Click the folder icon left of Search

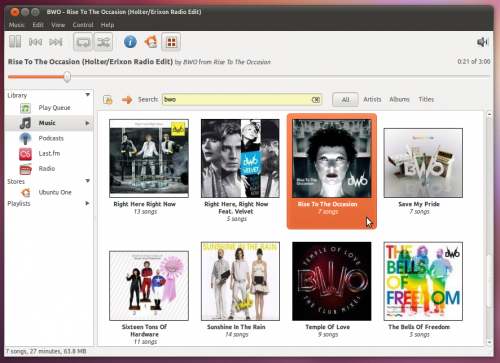(108, 100)
